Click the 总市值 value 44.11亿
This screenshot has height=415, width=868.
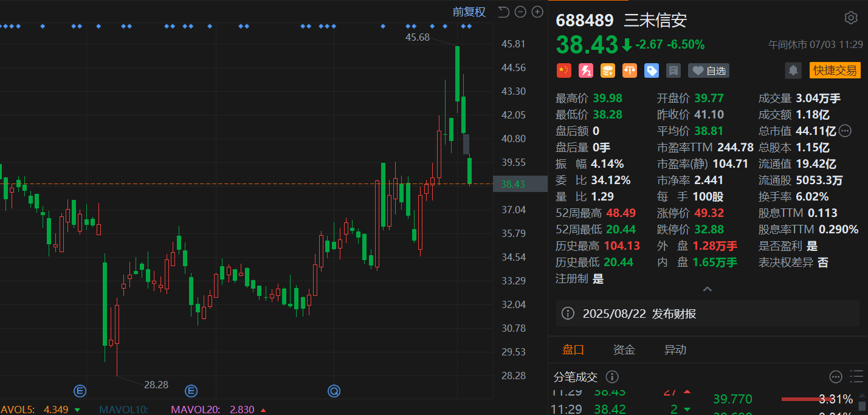[x=816, y=131]
